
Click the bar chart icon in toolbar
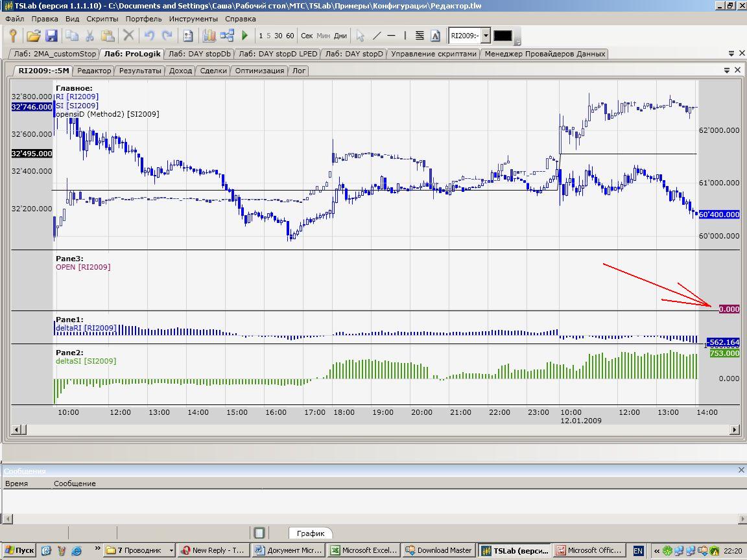tap(209, 36)
